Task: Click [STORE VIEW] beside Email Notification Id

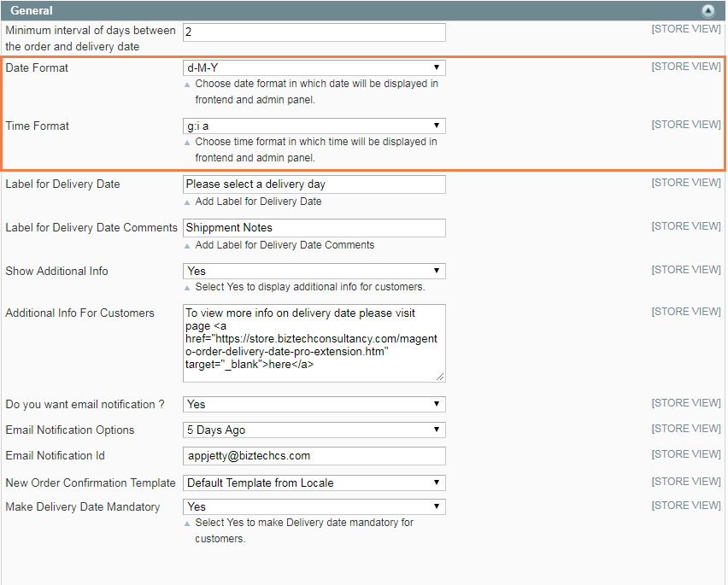Action: pos(686,454)
